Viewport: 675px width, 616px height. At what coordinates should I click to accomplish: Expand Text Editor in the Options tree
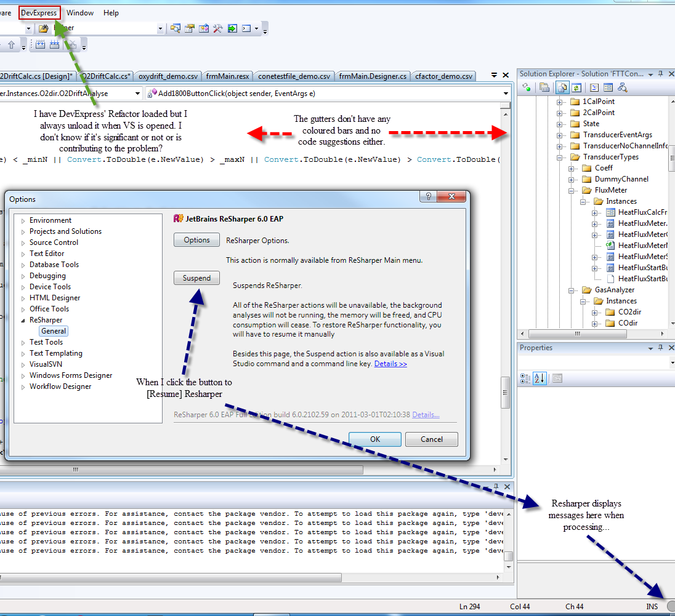coord(23,254)
